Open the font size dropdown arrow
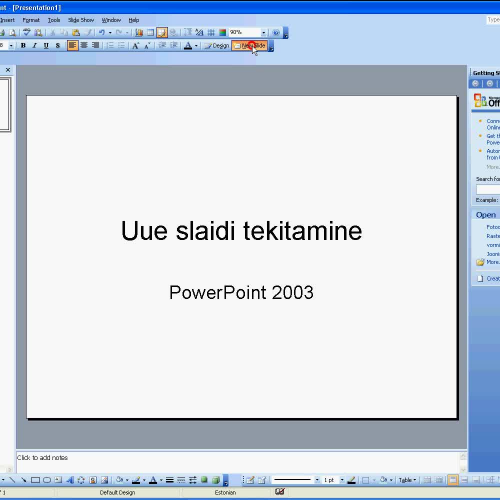Image resolution: width=500 pixels, height=500 pixels. click(x=11, y=46)
